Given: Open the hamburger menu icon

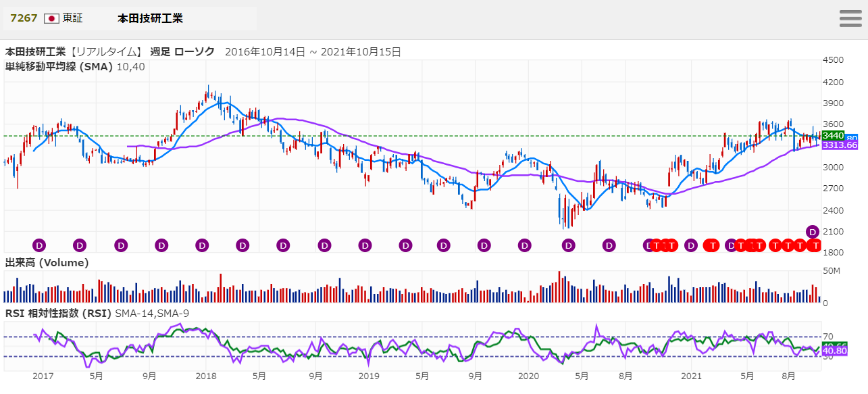Looking at the screenshot, I should coord(850,18).
